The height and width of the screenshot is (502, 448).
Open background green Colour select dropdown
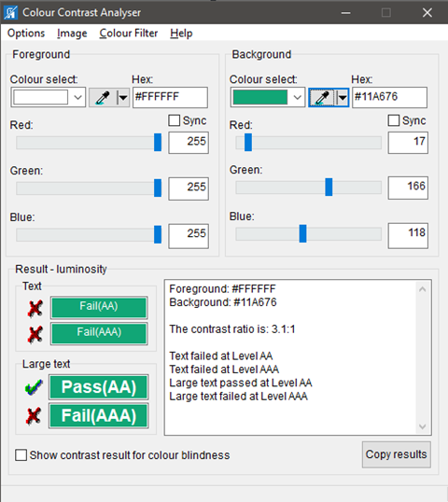267,97
